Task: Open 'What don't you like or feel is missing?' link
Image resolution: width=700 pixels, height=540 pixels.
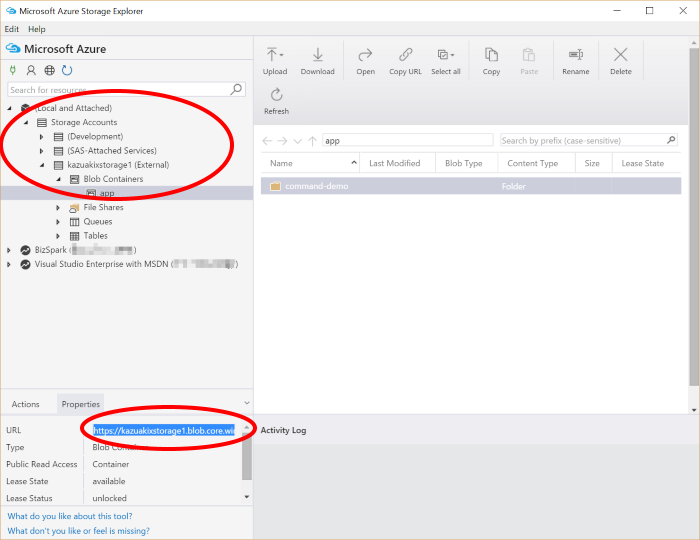Action: click(x=79, y=531)
